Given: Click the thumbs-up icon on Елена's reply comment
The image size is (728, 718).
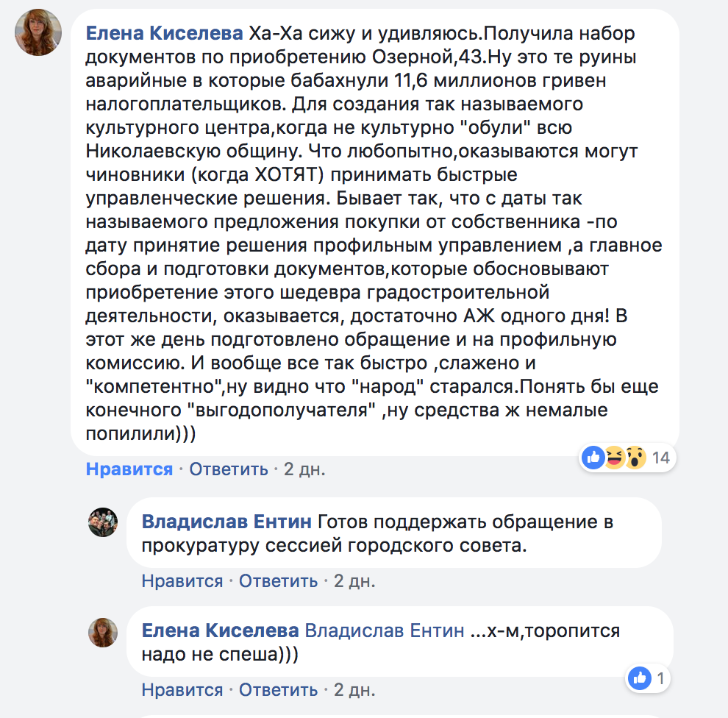Looking at the screenshot, I should (x=640, y=678).
